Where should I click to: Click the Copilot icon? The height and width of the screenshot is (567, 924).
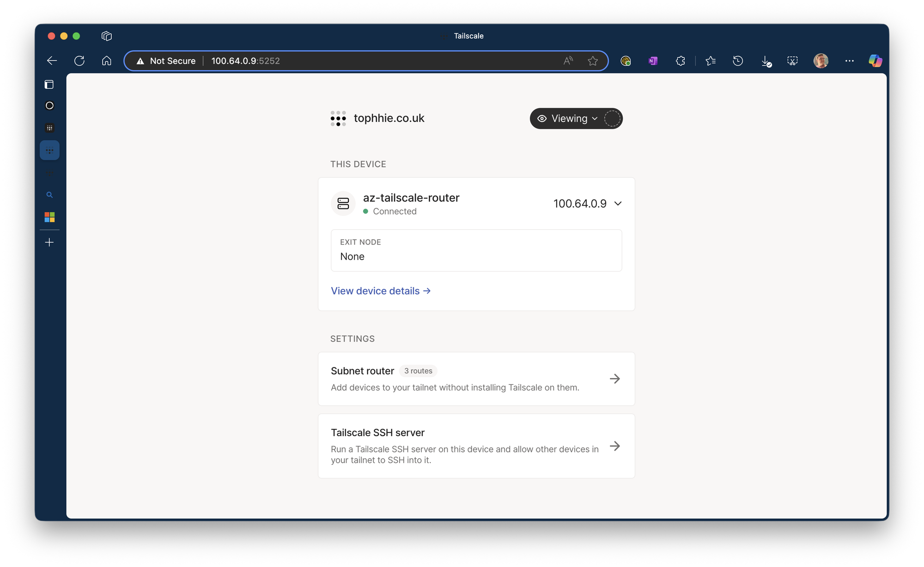(875, 61)
